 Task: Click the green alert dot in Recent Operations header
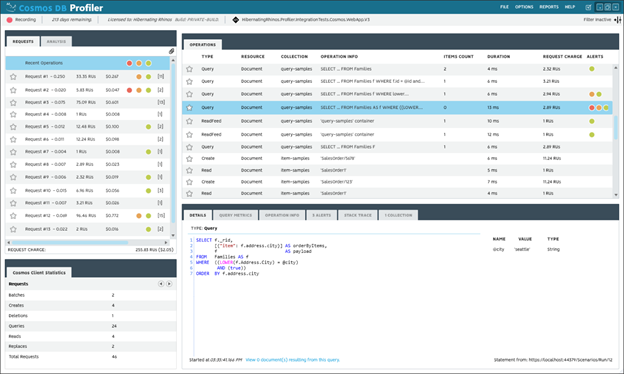(148, 63)
